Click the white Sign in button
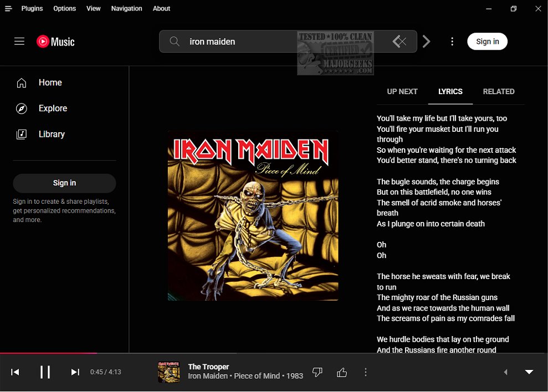The width and height of the screenshot is (548, 392). pyautogui.click(x=487, y=42)
